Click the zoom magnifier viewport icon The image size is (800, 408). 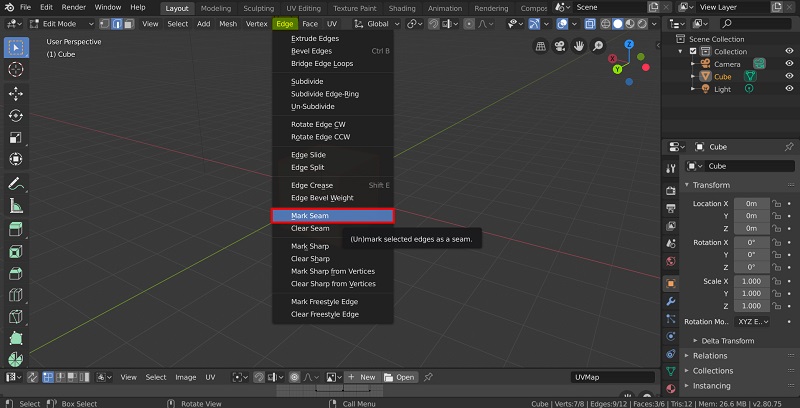coord(598,46)
